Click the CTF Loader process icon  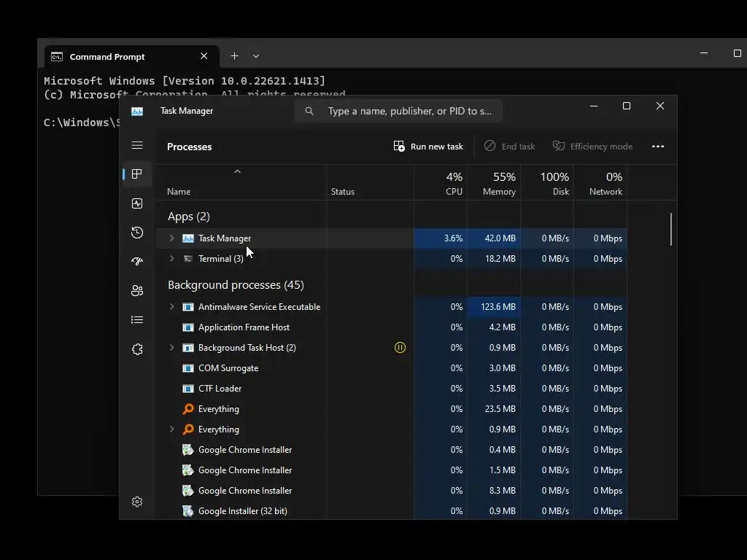pyautogui.click(x=188, y=389)
